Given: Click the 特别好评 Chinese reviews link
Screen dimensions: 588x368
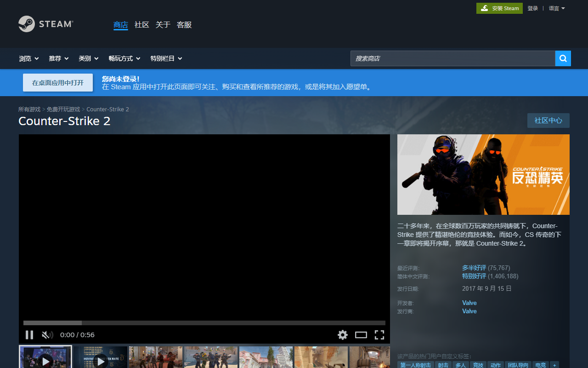Looking at the screenshot, I should click(x=474, y=276).
